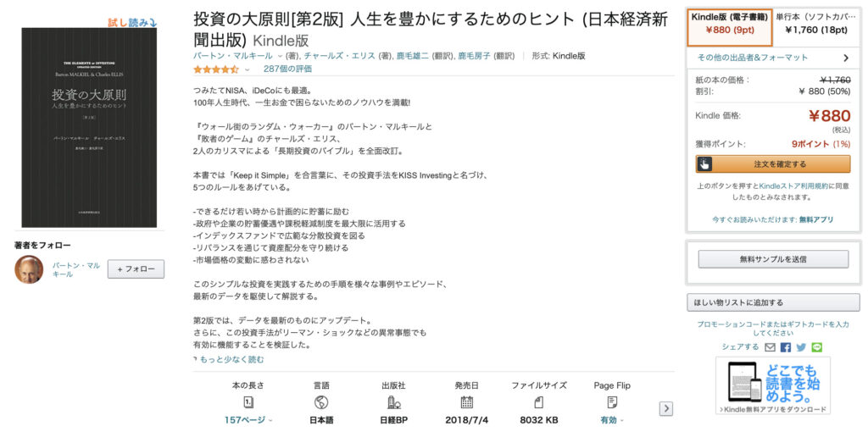Click the 本の長さ page icon
This screenshot has width=868, height=443.
pos(248,402)
